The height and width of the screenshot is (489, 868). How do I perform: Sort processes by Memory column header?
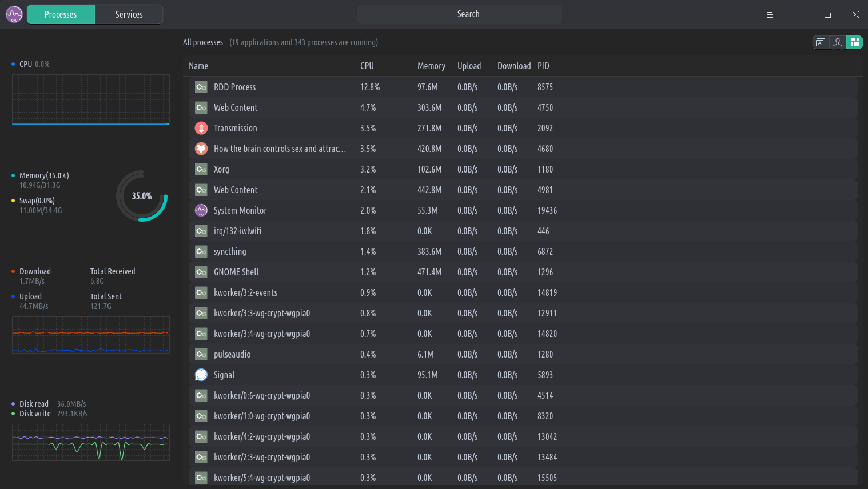pos(431,66)
